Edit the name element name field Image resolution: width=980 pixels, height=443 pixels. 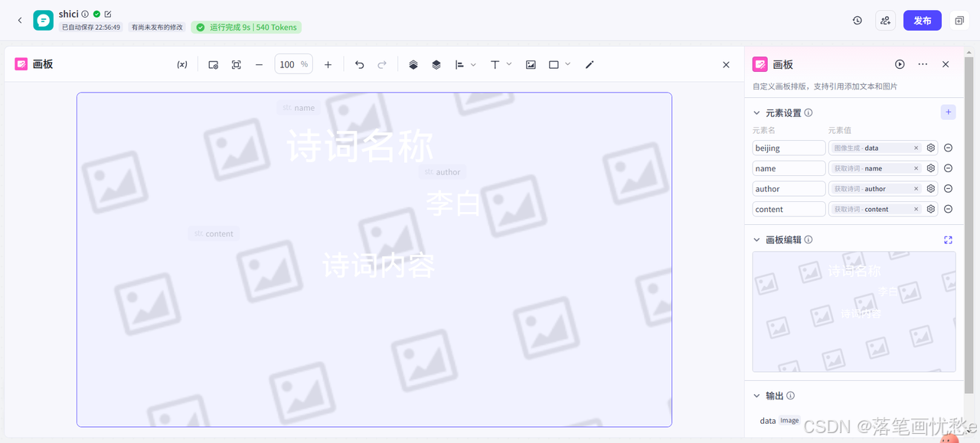pyautogui.click(x=789, y=168)
